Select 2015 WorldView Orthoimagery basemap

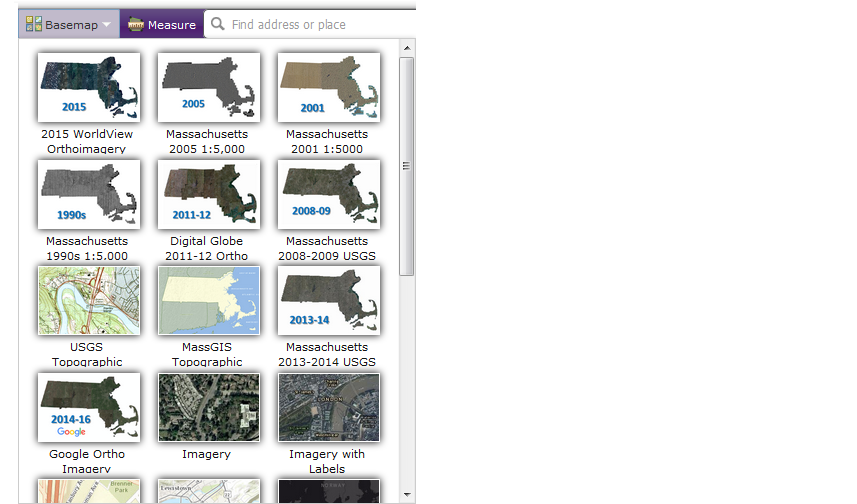88,87
